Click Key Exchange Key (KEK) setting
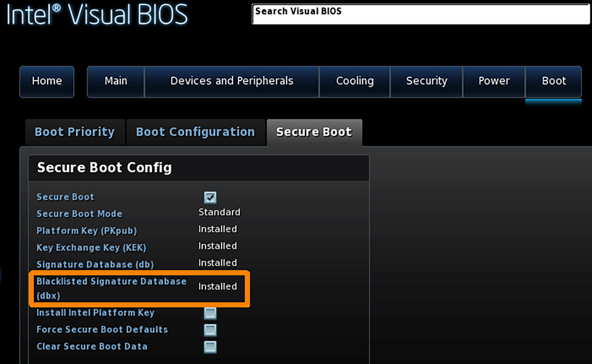This screenshot has height=364, width=592. pyautogui.click(x=91, y=248)
